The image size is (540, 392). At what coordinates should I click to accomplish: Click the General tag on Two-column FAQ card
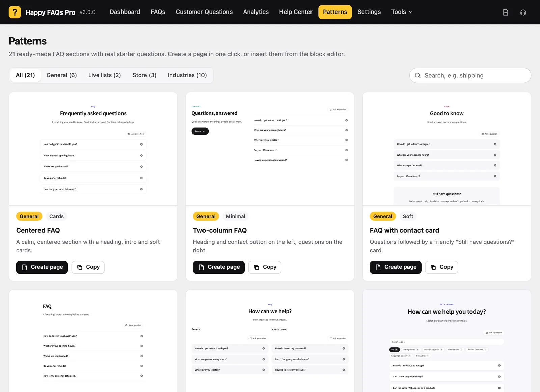click(x=206, y=216)
